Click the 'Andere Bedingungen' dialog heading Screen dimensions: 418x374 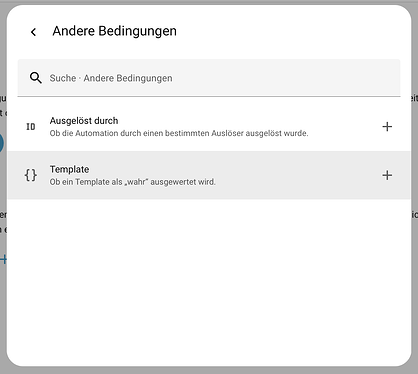114,31
